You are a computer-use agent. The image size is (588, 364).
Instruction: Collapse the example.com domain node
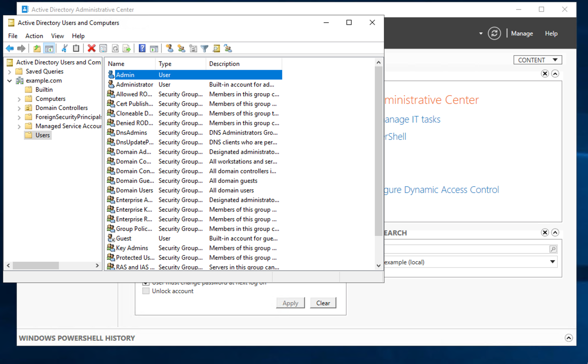tap(10, 80)
